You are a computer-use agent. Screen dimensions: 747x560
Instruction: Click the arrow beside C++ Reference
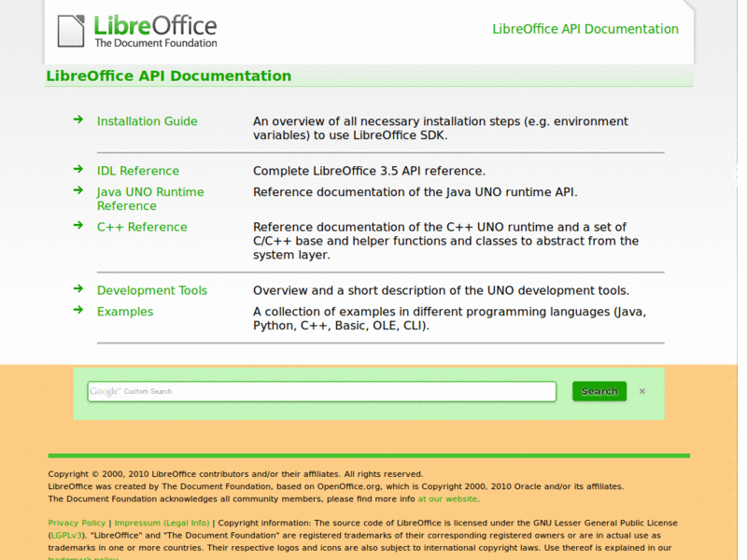[x=78, y=225]
